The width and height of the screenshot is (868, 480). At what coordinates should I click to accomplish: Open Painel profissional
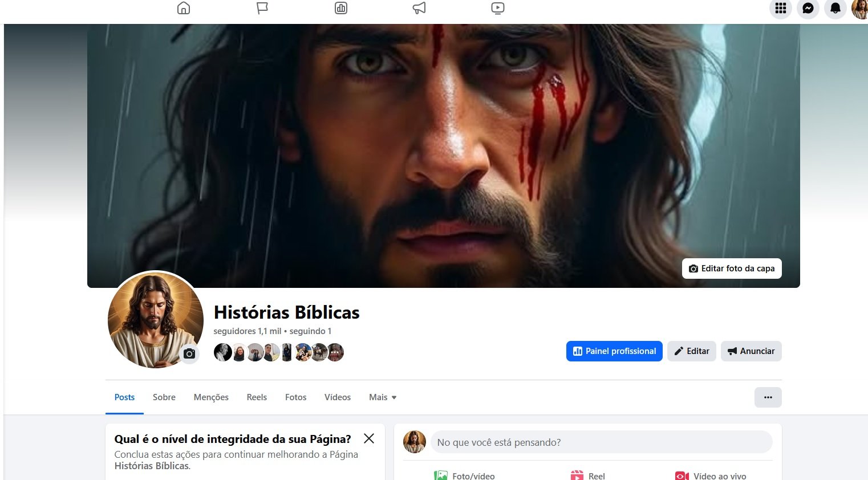[614, 351]
